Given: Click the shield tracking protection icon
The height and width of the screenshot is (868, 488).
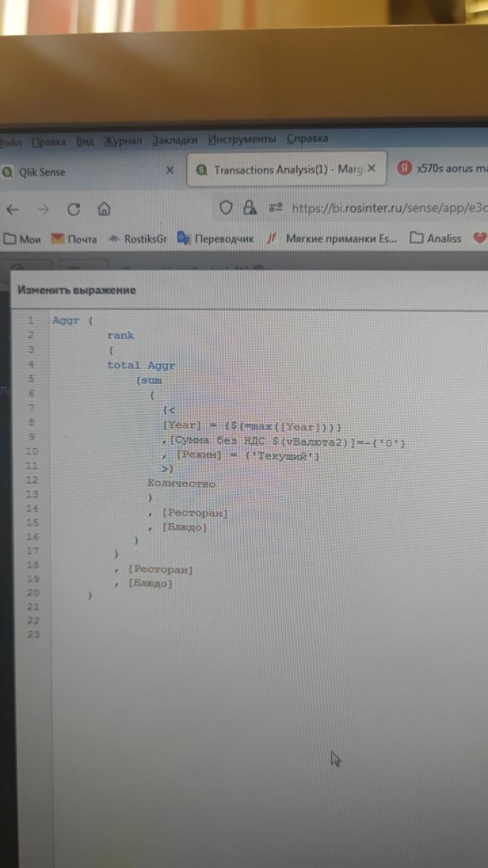Looking at the screenshot, I should (226, 208).
